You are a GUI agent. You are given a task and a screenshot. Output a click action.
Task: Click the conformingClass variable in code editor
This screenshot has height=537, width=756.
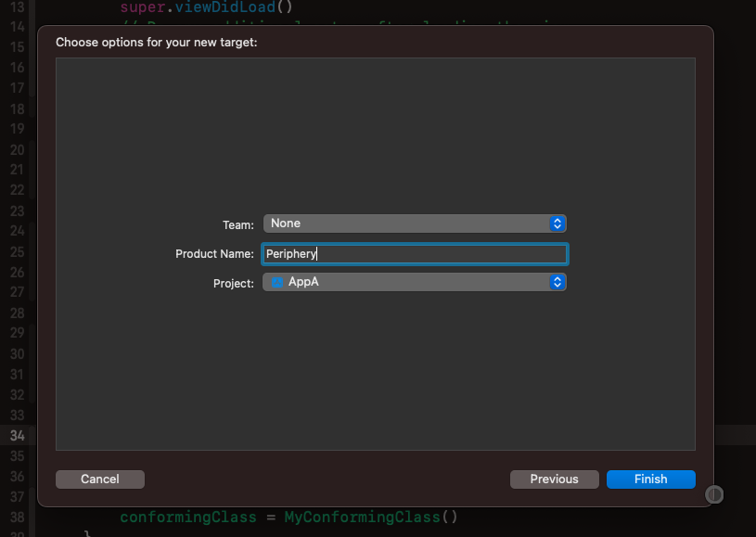188,518
